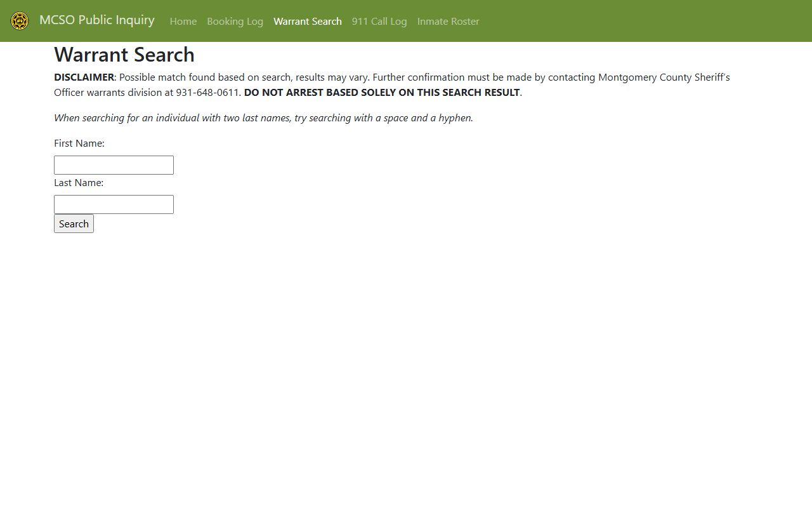The width and height of the screenshot is (812, 508).
Task: Click the MCSO sheriff badge logo
Action: (20, 21)
